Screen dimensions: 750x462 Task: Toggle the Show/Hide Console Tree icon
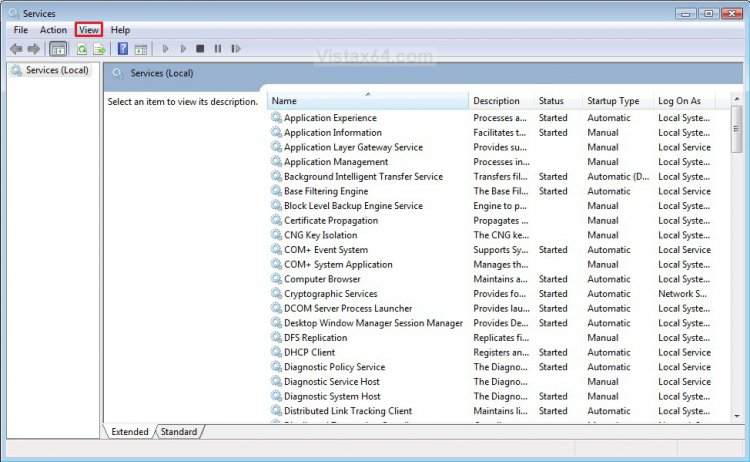[58, 49]
